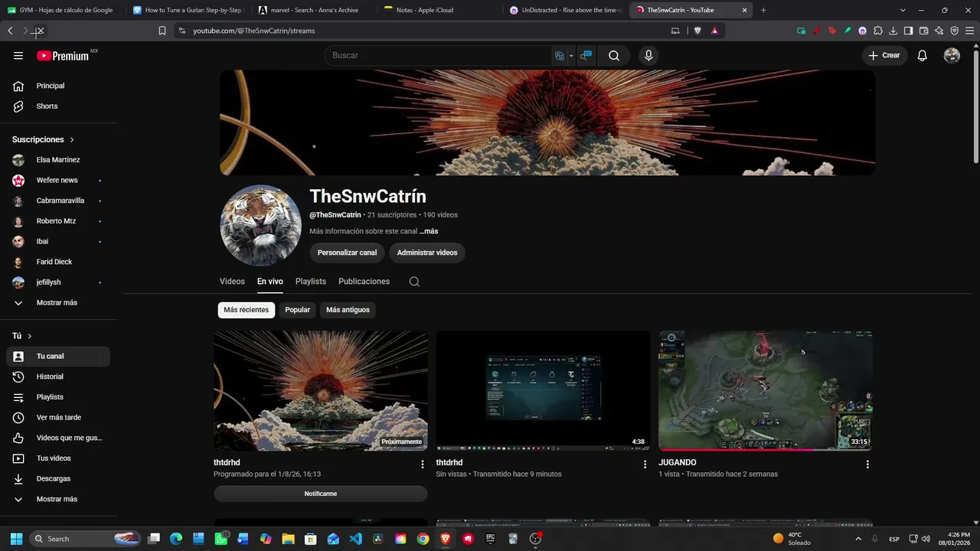Switch to the Videos channel tab

[232, 282]
